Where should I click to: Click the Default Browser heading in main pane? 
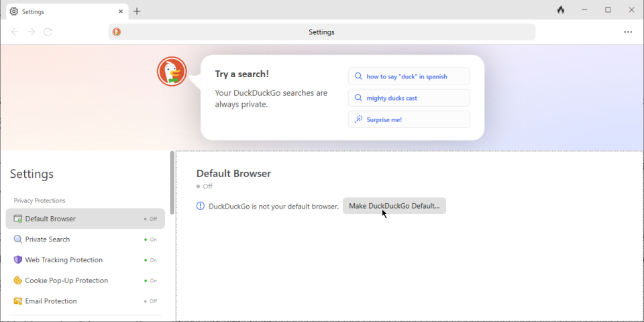pos(233,173)
